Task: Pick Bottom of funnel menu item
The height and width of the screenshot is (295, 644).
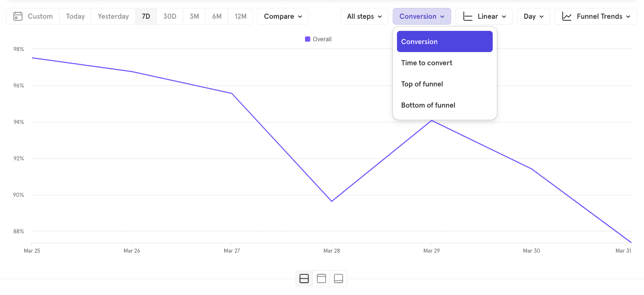Action: [428, 105]
